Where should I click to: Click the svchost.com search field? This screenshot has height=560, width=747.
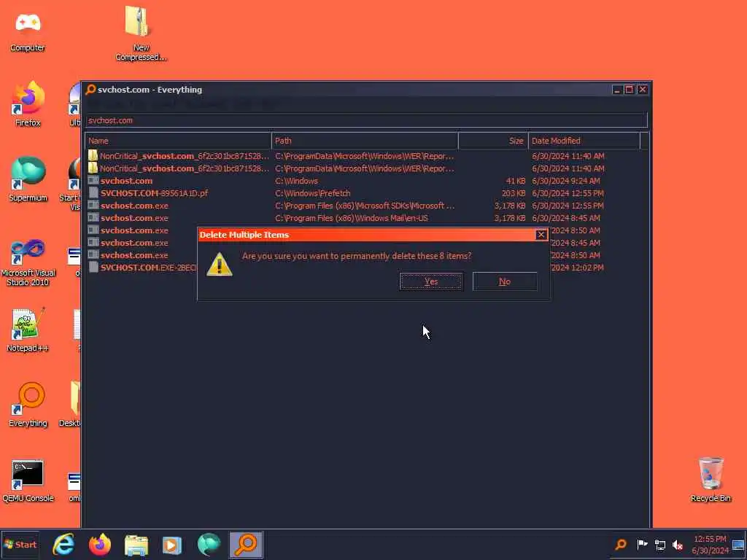coord(366,120)
